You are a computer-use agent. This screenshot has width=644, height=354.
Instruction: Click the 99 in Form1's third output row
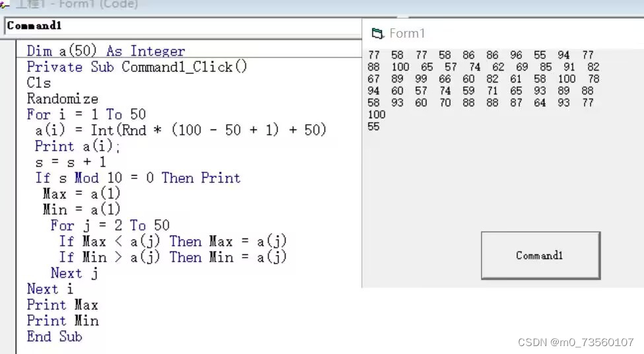tap(421, 79)
